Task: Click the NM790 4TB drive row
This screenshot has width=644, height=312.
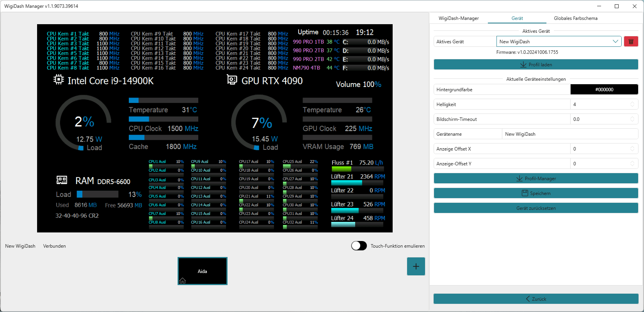Action: click(x=341, y=68)
